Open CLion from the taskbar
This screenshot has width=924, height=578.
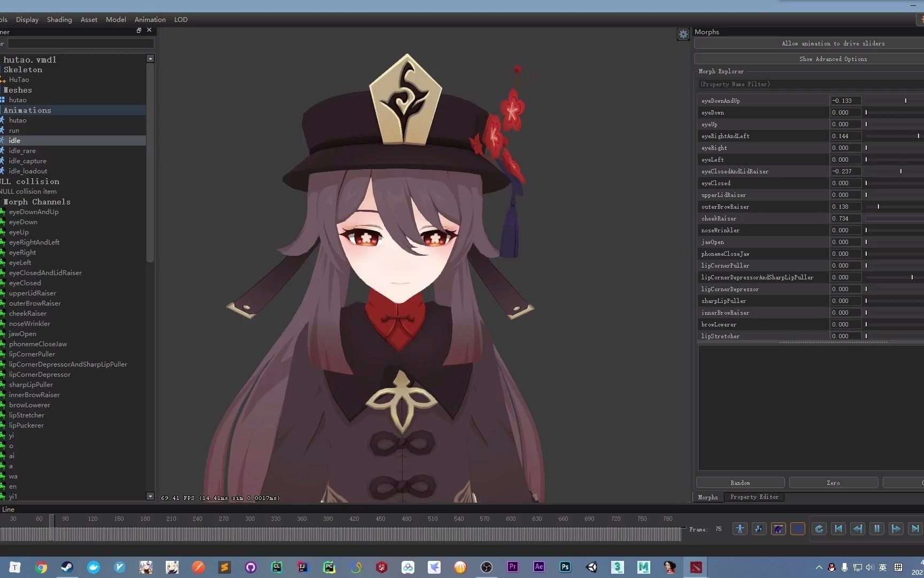tap(277, 567)
